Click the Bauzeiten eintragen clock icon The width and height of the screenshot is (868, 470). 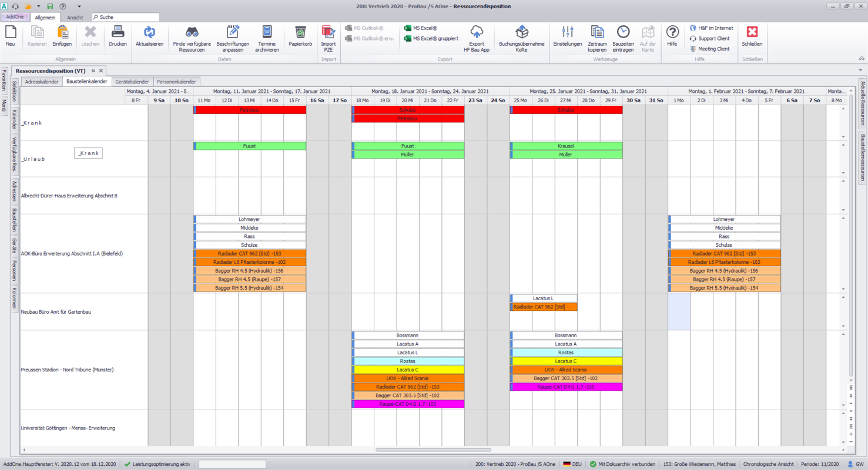623,32
